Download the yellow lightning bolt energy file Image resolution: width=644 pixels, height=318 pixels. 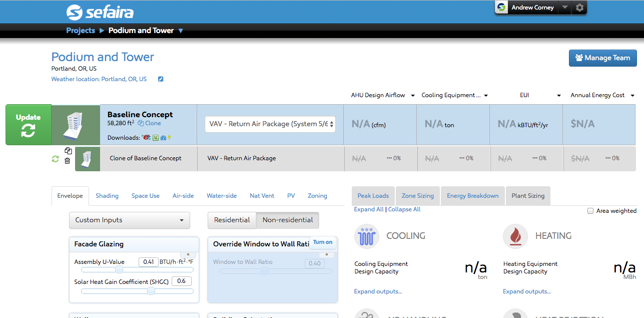[170, 138]
